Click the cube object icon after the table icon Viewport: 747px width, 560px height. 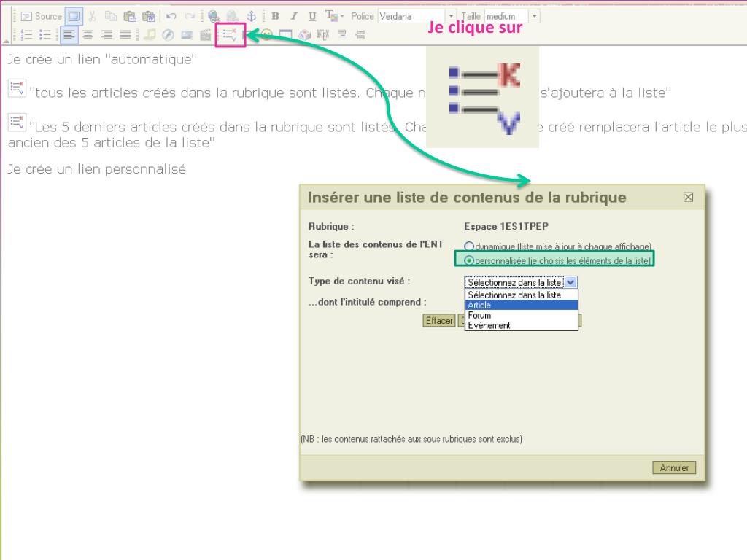pyautogui.click(x=304, y=34)
